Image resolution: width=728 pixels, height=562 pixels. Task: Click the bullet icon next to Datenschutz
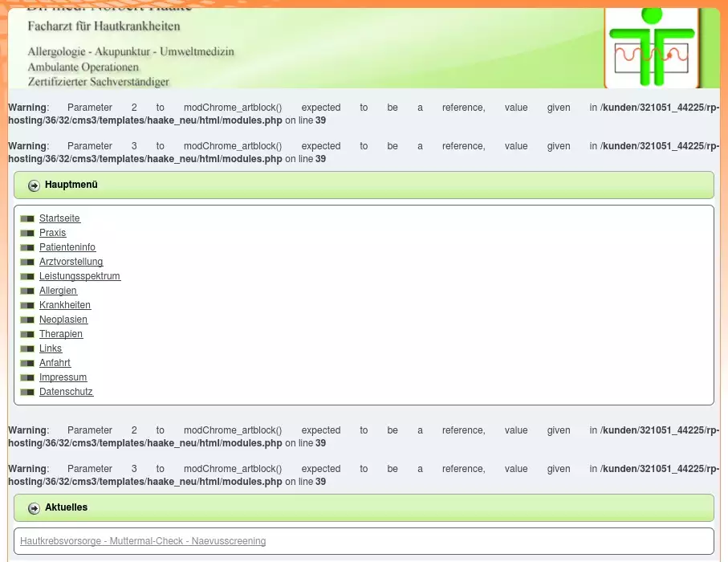[x=27, y=392]
